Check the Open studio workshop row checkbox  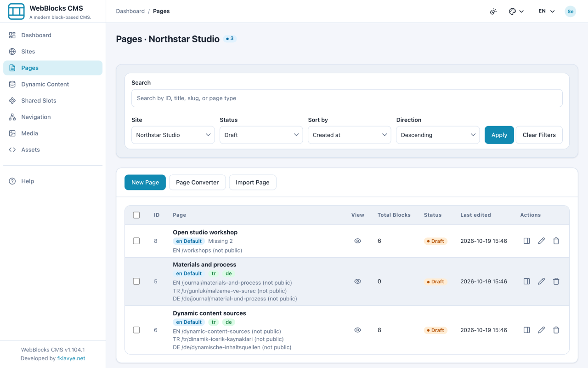(136, 241)
